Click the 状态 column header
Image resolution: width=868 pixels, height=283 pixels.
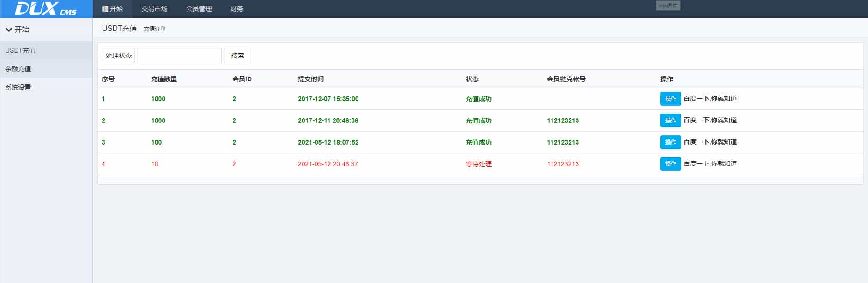472,79
